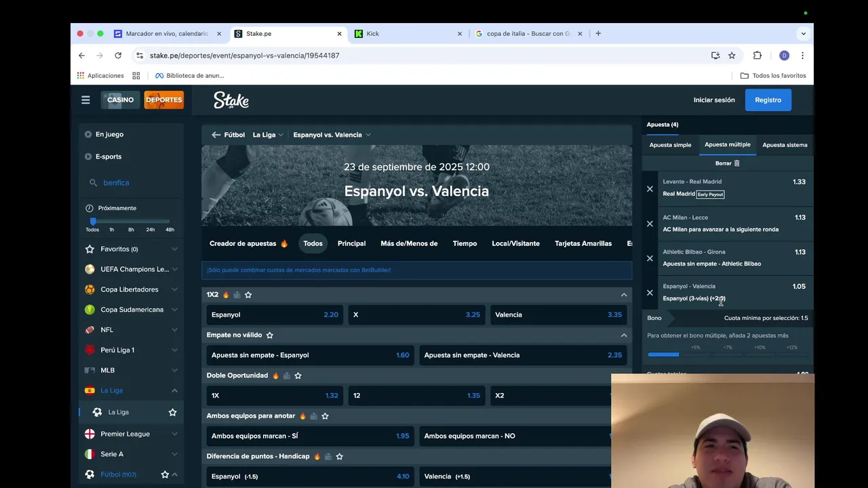Switch to the Kick browser tab
Image resolution: width=868 pixels, height=488 pixels.
(x=407, y=34)
